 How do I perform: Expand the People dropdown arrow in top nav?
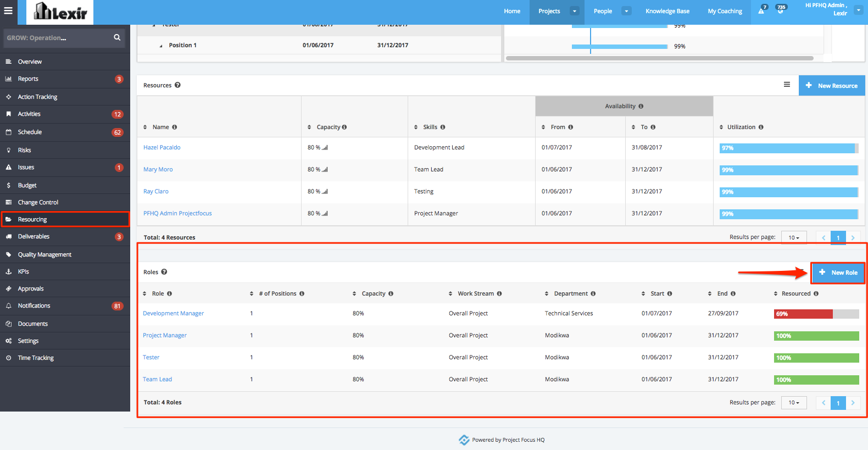point(626,11)
